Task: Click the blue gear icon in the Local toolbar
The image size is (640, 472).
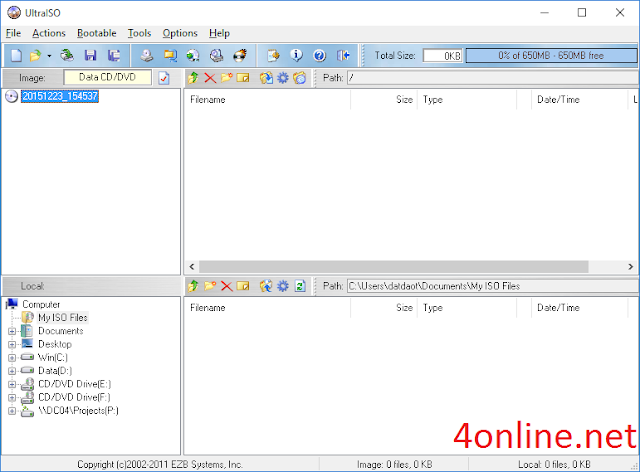Action: click(283, 286)
